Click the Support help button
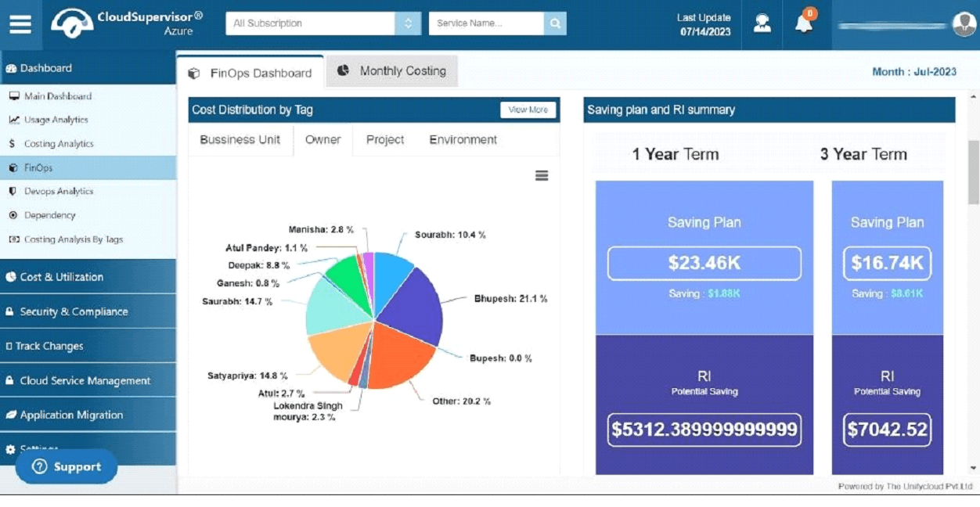Viewport: 980px width, 507px height. (x=67, y=467)
